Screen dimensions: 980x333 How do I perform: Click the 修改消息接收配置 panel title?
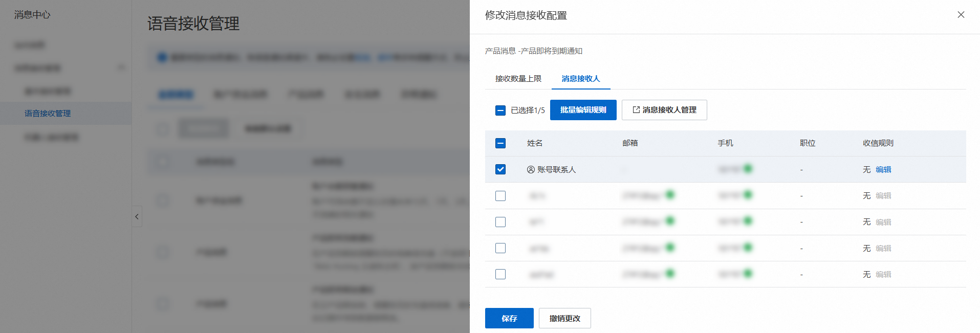(526, 15)
